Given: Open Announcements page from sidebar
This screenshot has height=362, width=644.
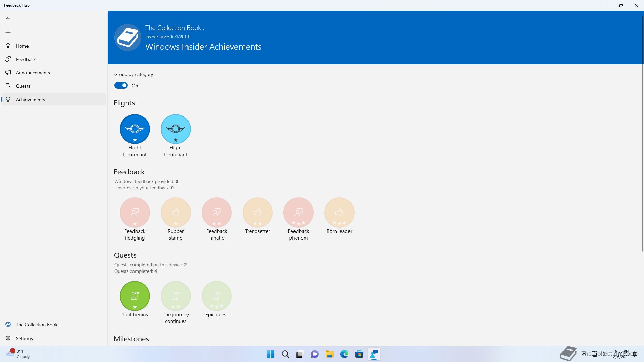Looking at the screenshot, I should [33, 73].
